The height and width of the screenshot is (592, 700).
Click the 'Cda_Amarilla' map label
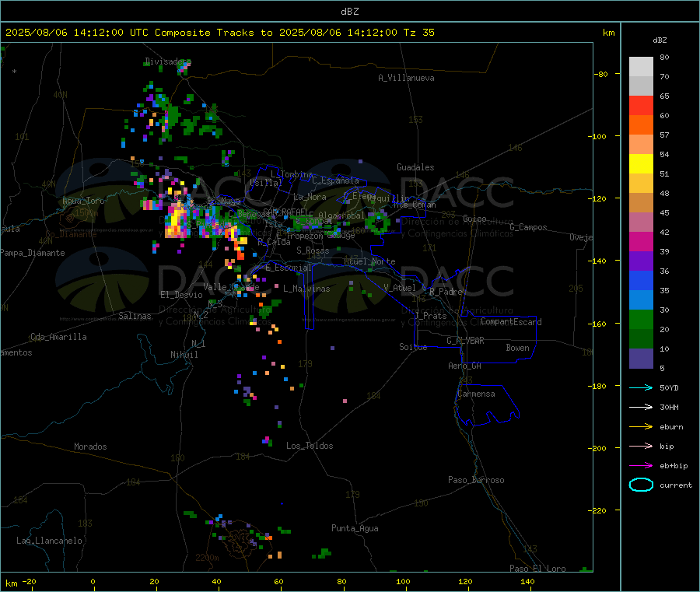pos(58,337)
